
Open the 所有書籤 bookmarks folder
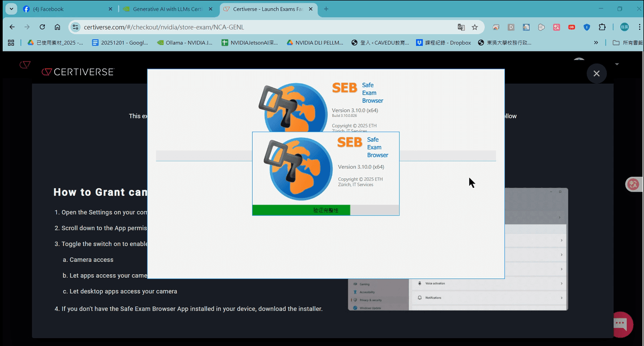click(x=627, y=42)
